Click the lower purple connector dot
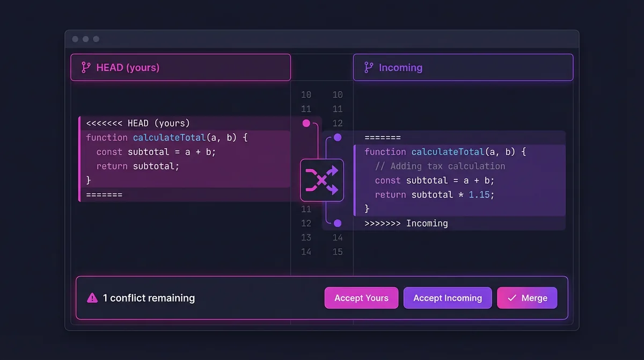The height and width of the screenshot is (360, 644). pos(338,223)
